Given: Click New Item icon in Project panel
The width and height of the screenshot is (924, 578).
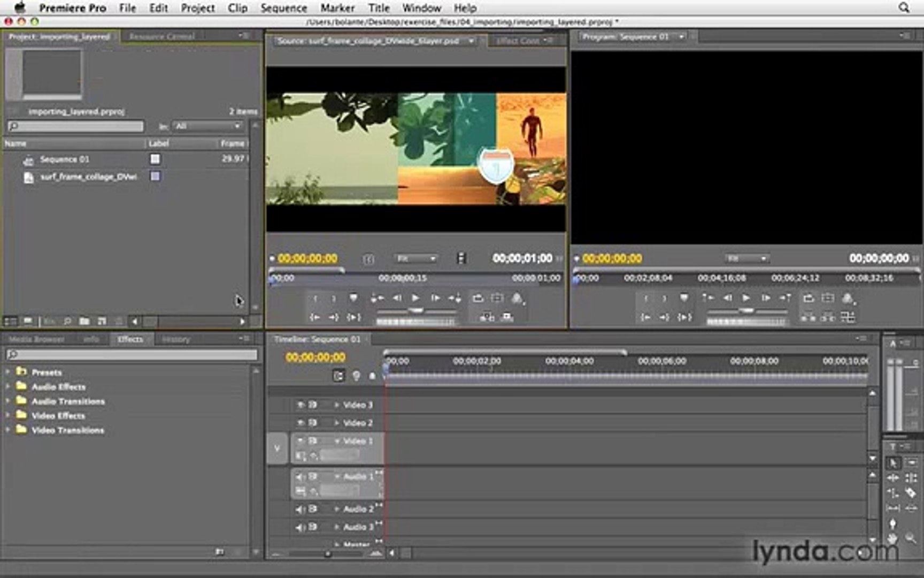Looking at the screenshot, I should pyautogui.click(x=102, y=321).
